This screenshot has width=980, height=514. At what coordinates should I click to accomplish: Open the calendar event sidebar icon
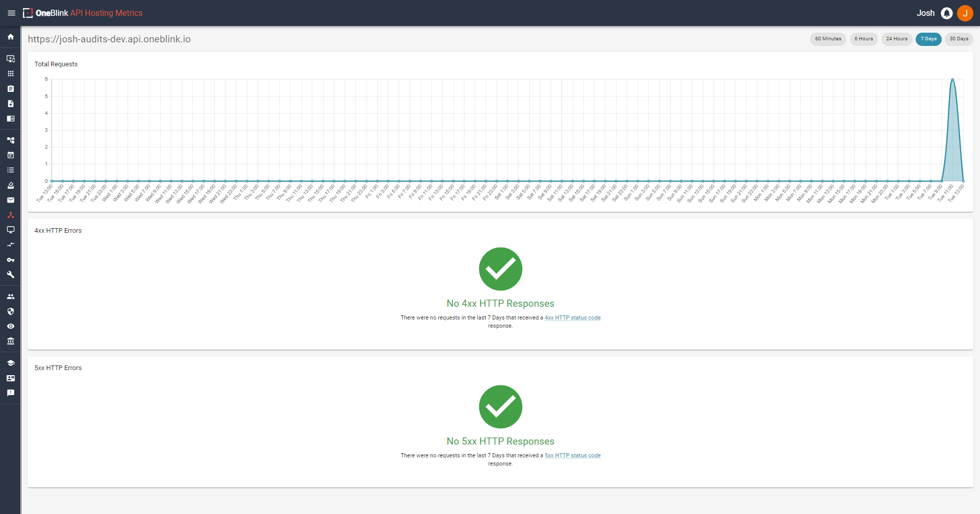tap(11, 155)
